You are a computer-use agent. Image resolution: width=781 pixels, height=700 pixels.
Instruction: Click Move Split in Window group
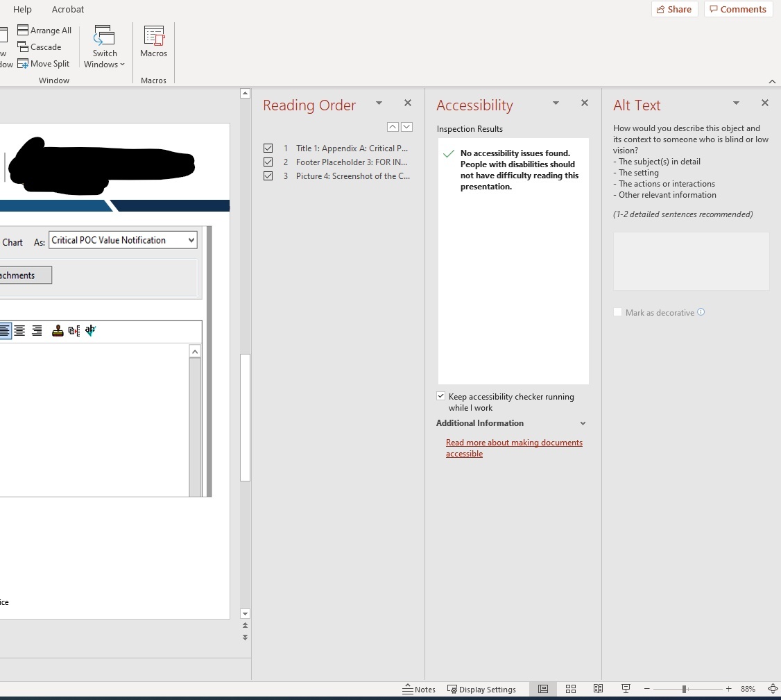click(x=43, y=64)
